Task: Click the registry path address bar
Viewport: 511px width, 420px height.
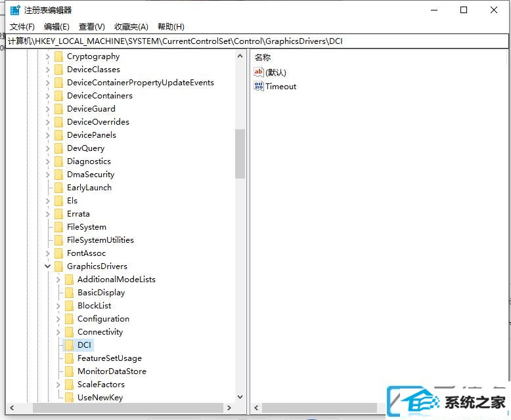Action: click(257, 41)
